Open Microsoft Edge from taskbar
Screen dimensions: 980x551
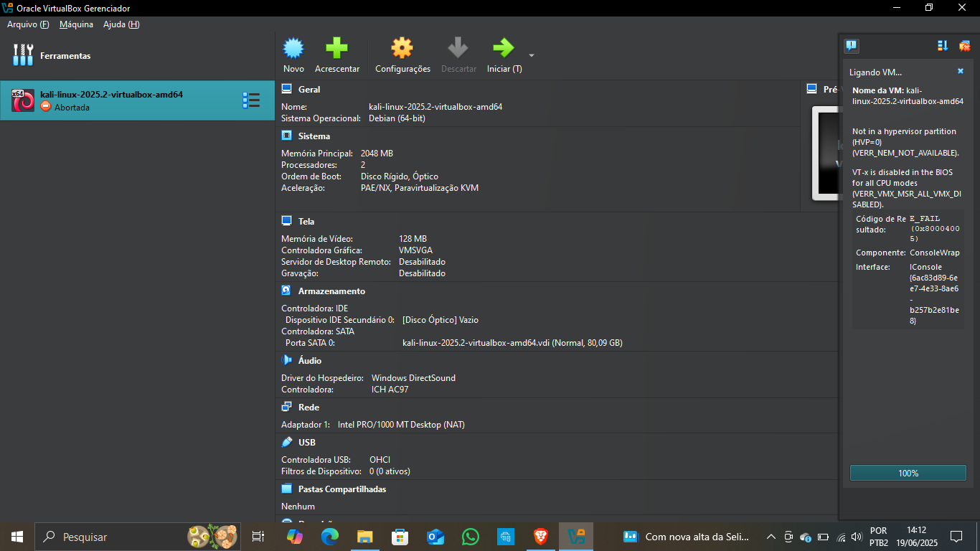coord(330,537)
